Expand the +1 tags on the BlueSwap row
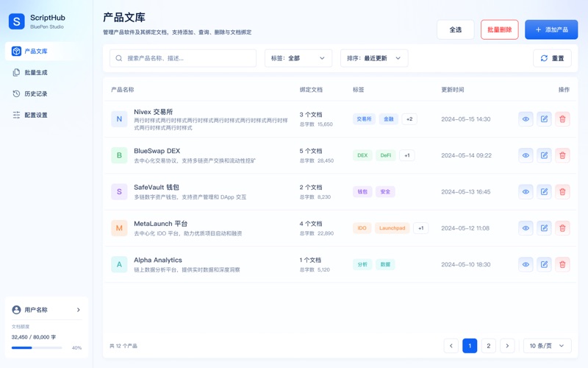Image resolution: width=588 pixels, height=368 pixels. click(407, 155)
